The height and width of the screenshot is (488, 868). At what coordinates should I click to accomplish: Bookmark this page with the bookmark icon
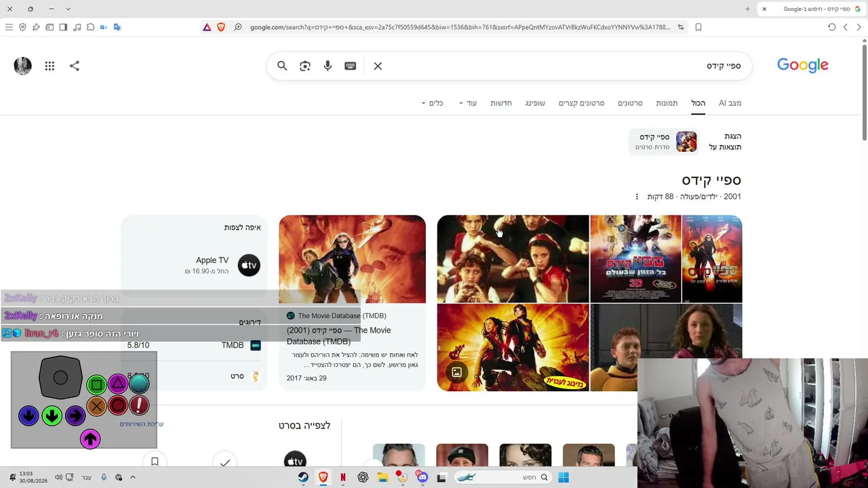698,27
